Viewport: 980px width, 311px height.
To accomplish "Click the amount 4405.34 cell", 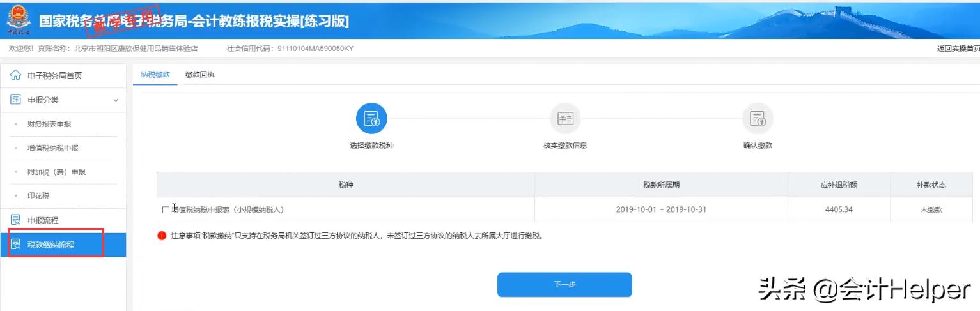I will (839, 209).
